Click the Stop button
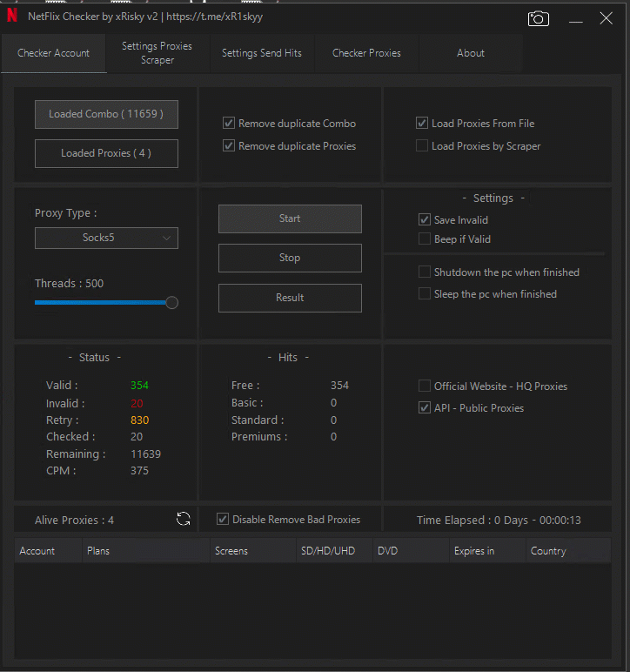The height and width of the screenshot is (672, 630). pyautogui.click(x=290, y=258)
